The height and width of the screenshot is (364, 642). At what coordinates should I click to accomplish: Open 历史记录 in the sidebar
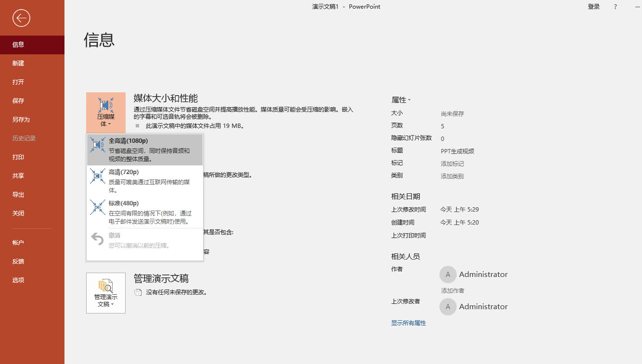coord(32,138)
